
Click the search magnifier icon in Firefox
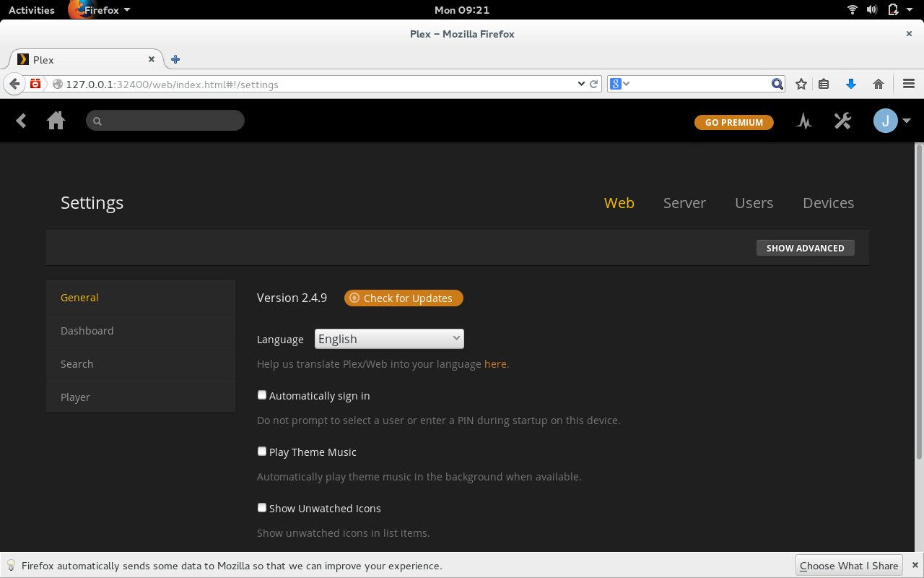click(x=777, y=84)
